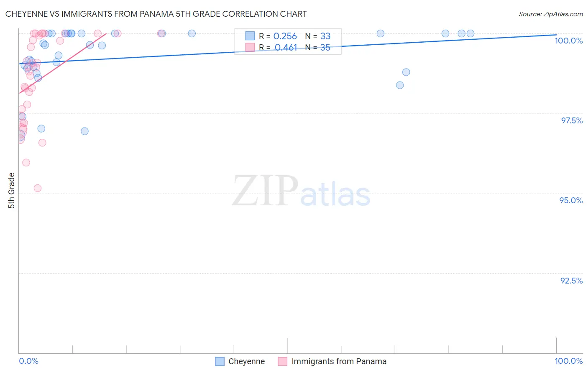Viewport: 588px width, 373px height.
Task: Select the Cheyenne legend label
Action: pyautogui.click(x=247, y=361)
